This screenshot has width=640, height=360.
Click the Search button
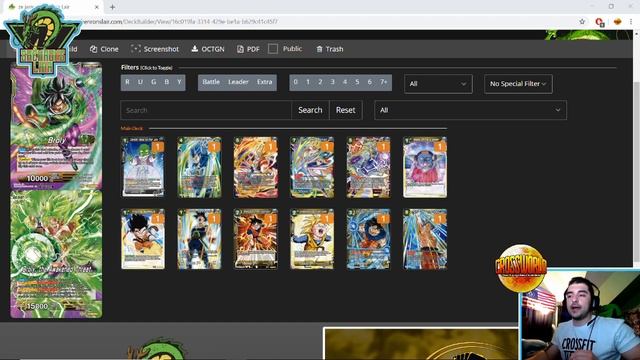point(310,110)
